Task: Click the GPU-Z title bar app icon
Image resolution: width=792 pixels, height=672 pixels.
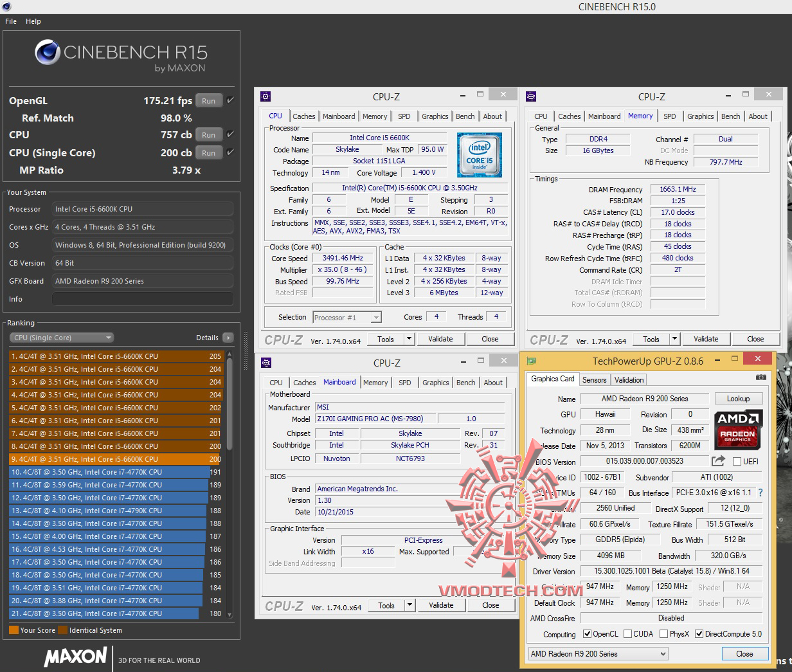Action: point(532,361)
